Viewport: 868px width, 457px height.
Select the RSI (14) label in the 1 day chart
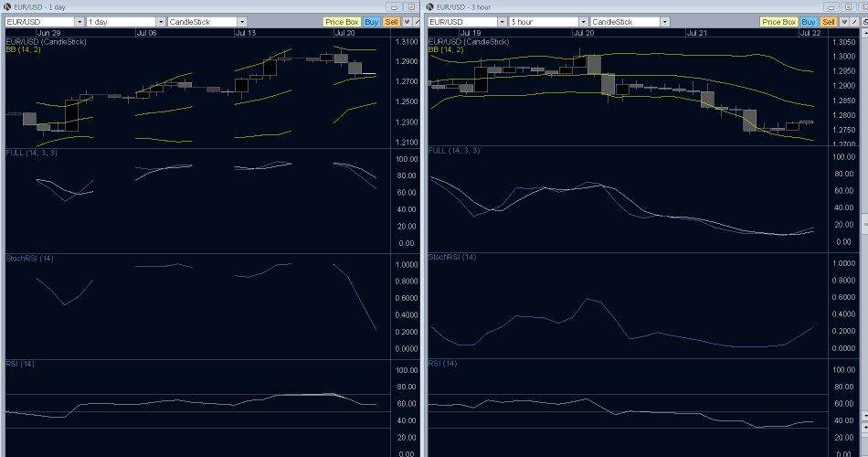pos(20,364)
